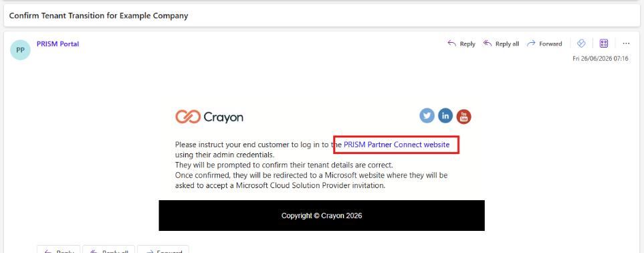
Task: Select the email subject Confirm Tenant Transition
Action: (98, 15)
